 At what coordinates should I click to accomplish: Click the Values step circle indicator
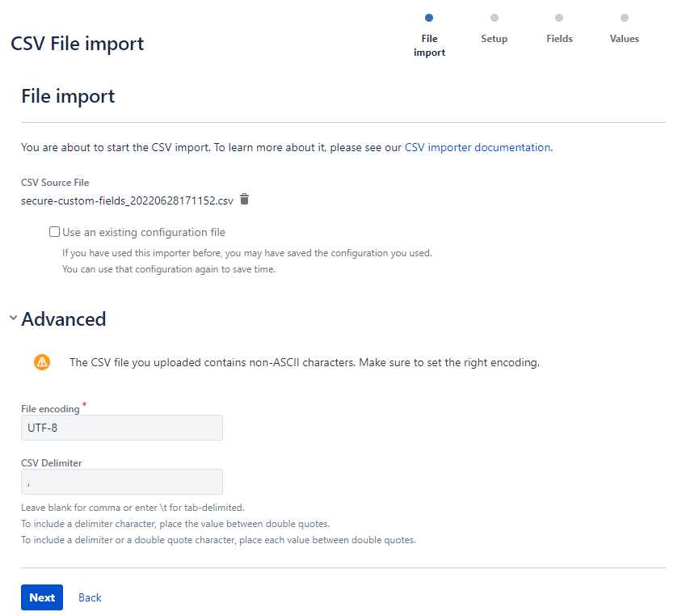point(624,18)
